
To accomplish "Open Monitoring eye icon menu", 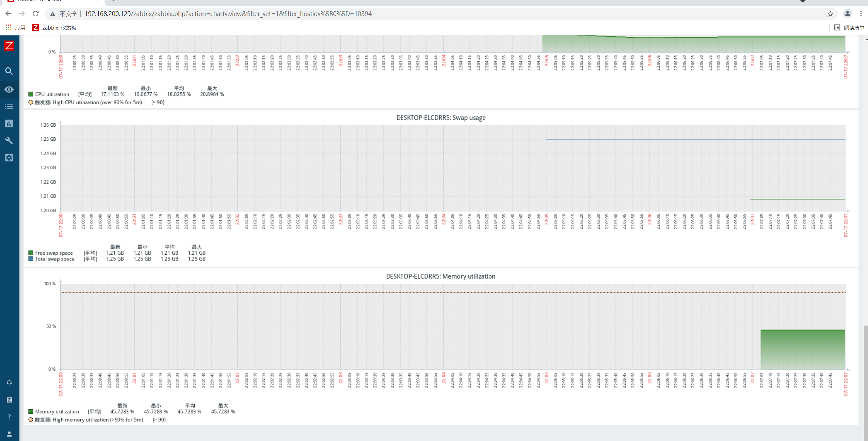I will pos(9,90).
